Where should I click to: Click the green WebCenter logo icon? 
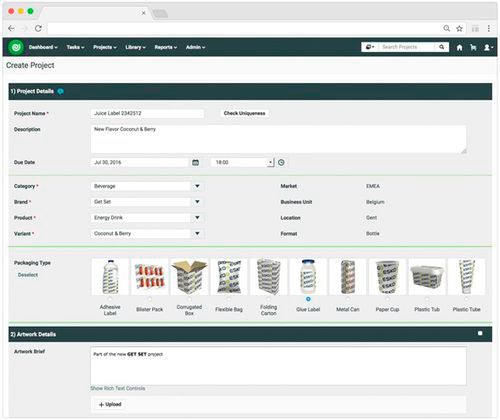coord(16,47)
